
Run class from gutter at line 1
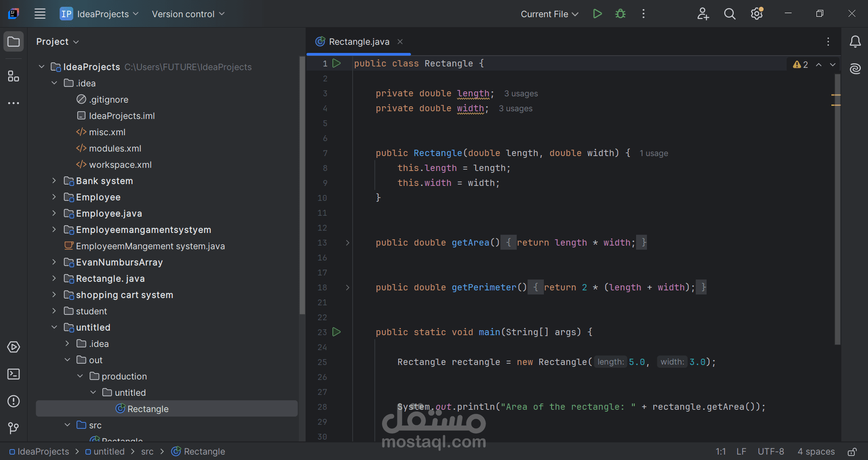click(x=336, y=63)
